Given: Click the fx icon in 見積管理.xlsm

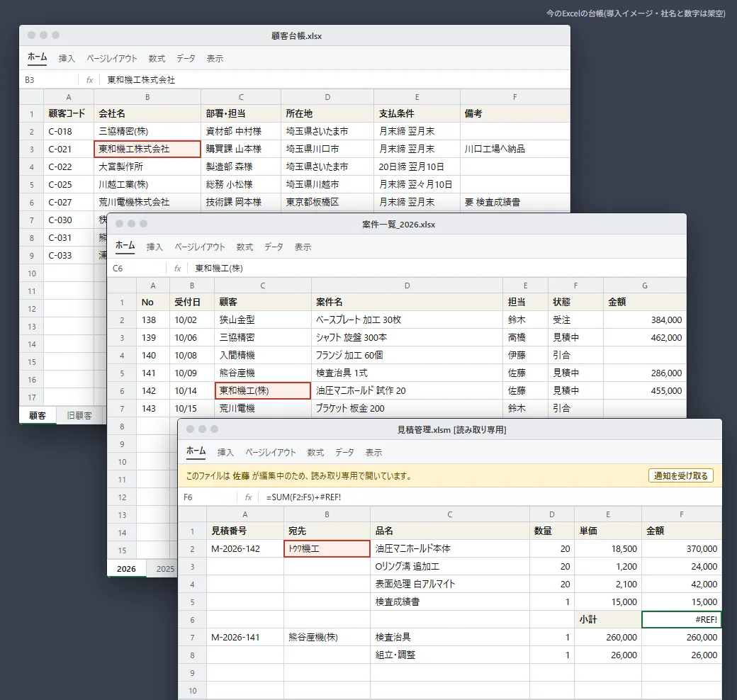Looking at the screenshot, I should [248, 497].
